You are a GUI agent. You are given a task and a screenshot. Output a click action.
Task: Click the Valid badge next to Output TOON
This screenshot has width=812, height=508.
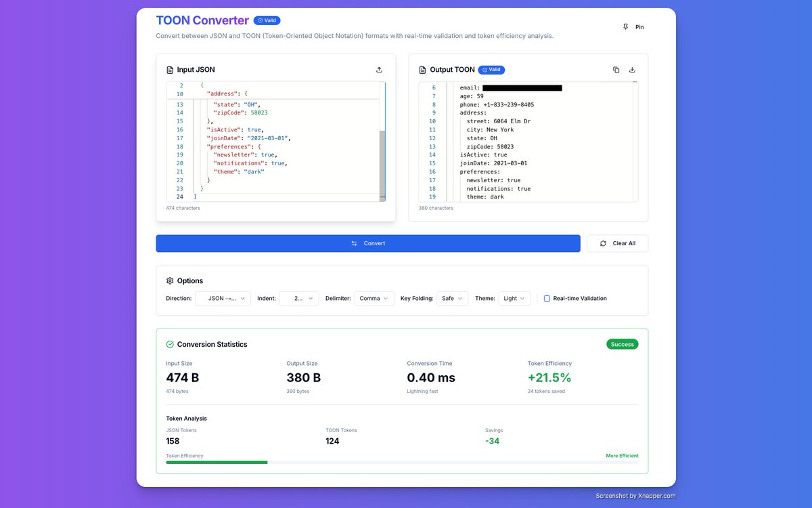(x=491, y=70)
